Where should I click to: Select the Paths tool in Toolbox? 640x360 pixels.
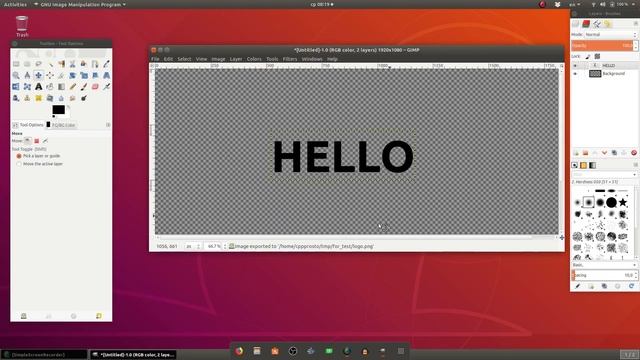click(95, 64)
